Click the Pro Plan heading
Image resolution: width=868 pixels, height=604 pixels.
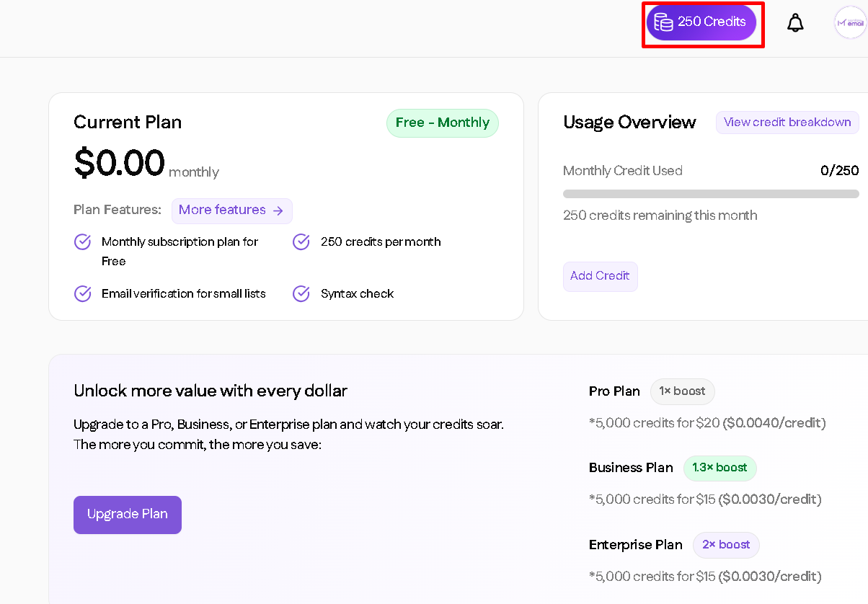[614, 391]
